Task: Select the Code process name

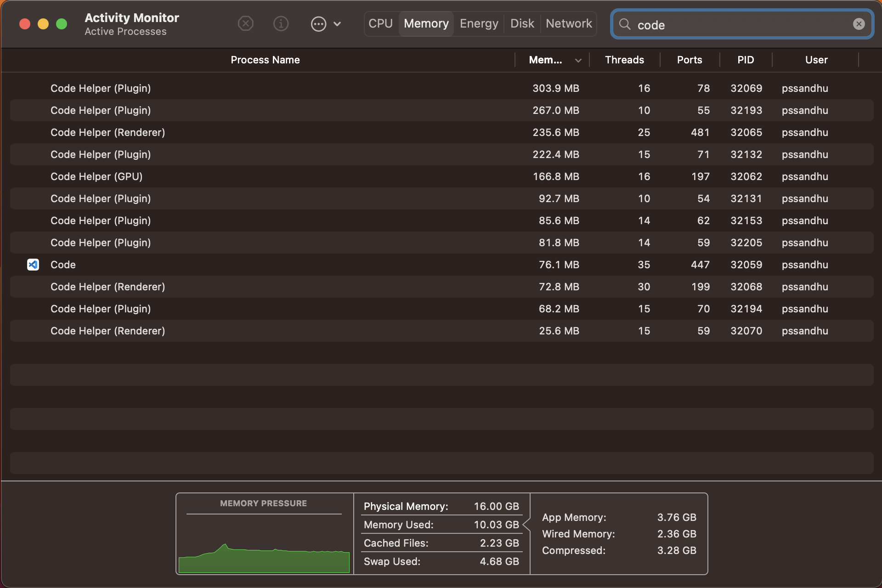Action: tap(63, 265)
